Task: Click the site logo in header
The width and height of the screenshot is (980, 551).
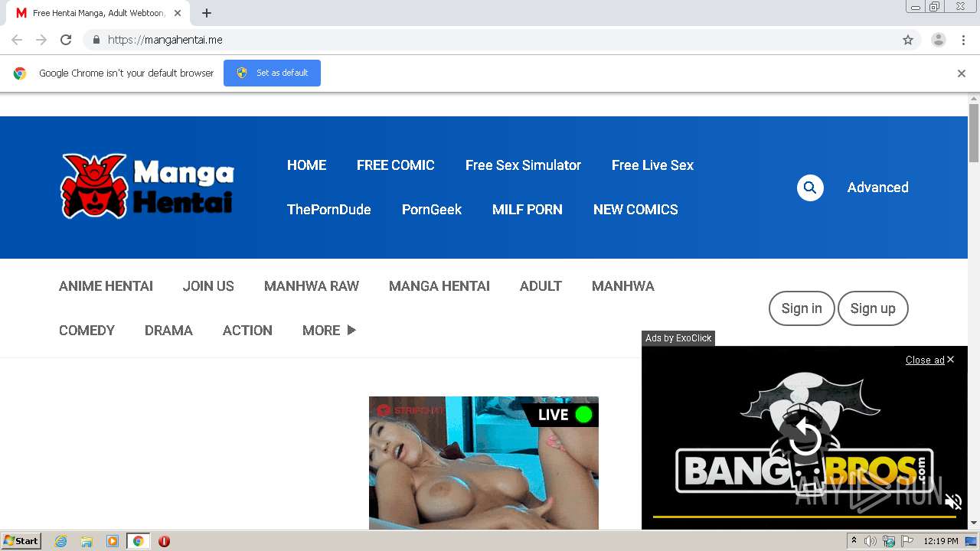Action: [x=148, y=186]
